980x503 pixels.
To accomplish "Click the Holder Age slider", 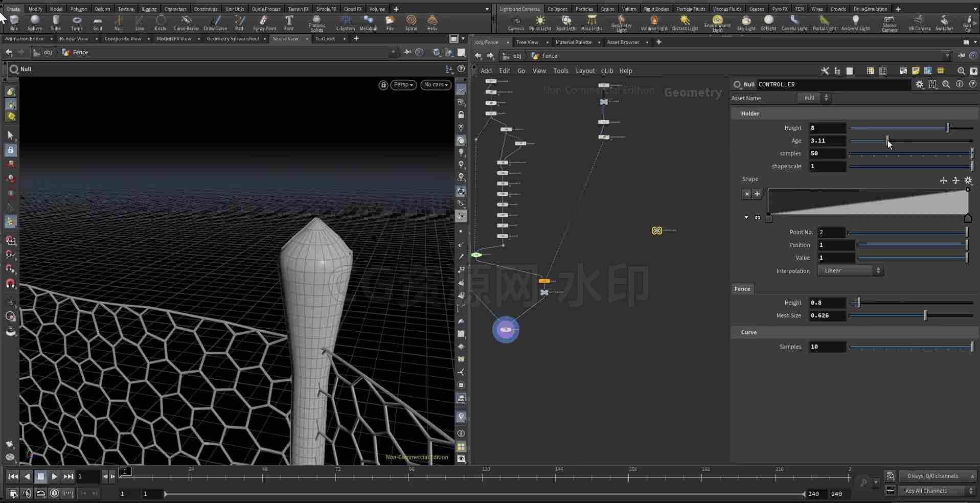I will (x=911, y=141).
